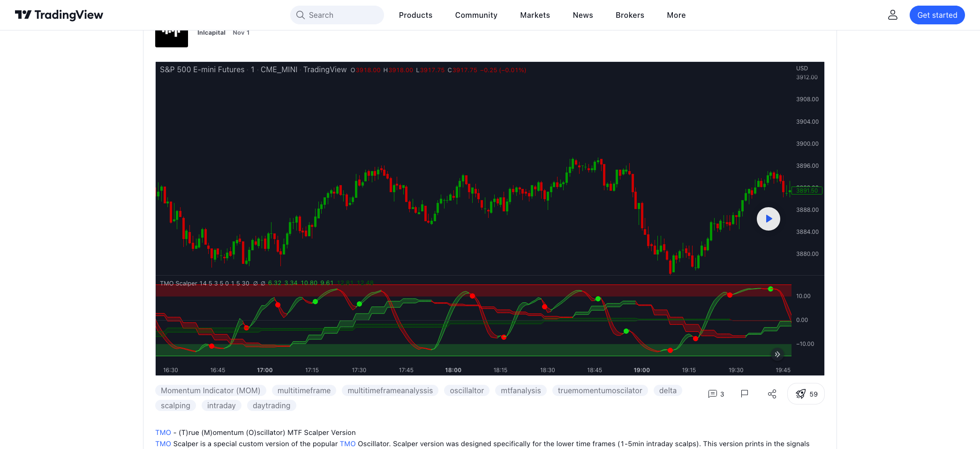
Task: Click the USD currency label
Action: coord(802,68)
